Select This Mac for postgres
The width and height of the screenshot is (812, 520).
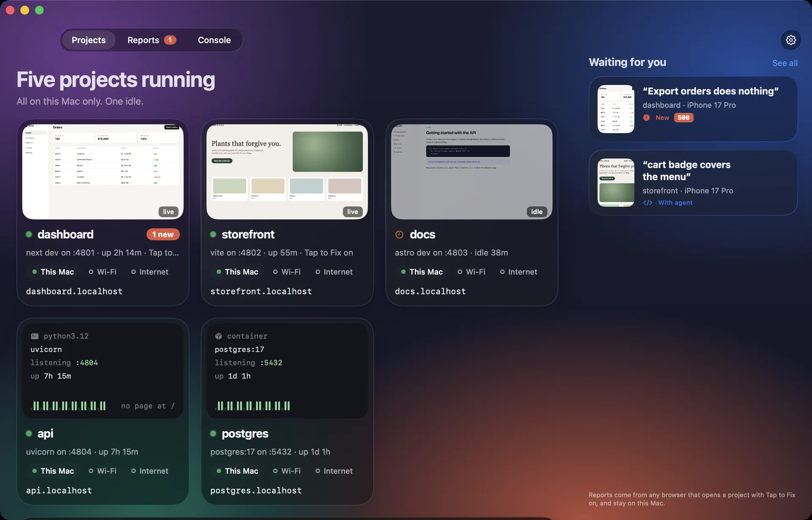click(x=237, y=471)
